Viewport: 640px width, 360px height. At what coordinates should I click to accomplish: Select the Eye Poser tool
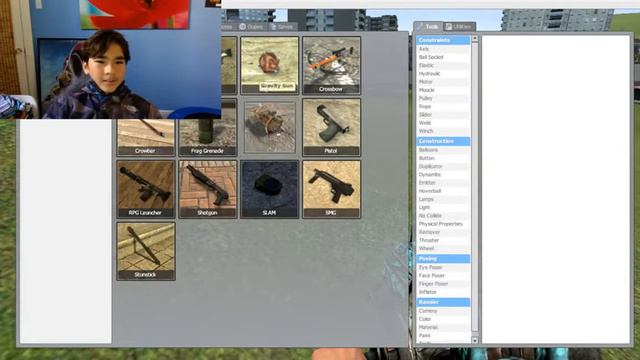tap(443, 267)
